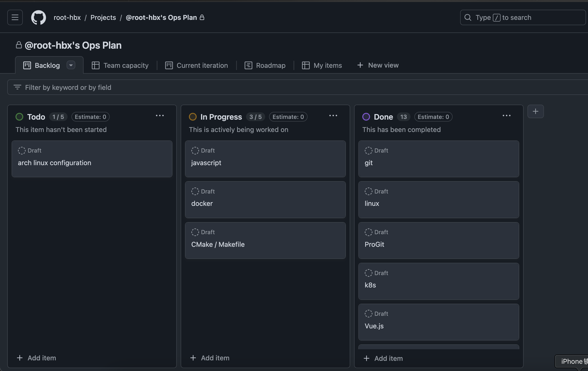Click the filter icon in filter bar
This screenshot has width=588, height=371.
tap(17, 87)
